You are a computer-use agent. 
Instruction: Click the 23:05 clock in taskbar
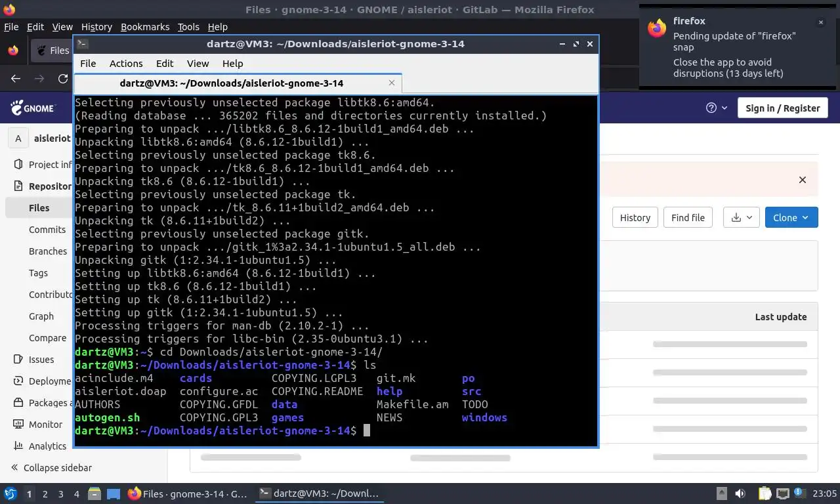(x=825, y=493)
